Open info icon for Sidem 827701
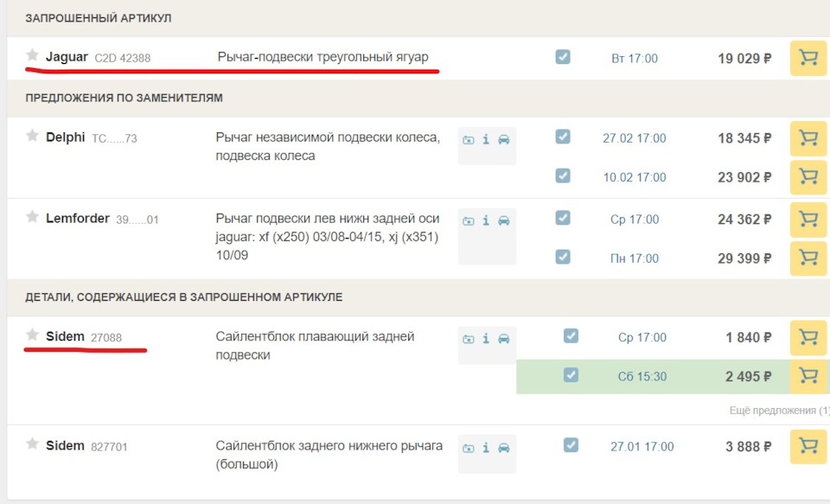 486,447
